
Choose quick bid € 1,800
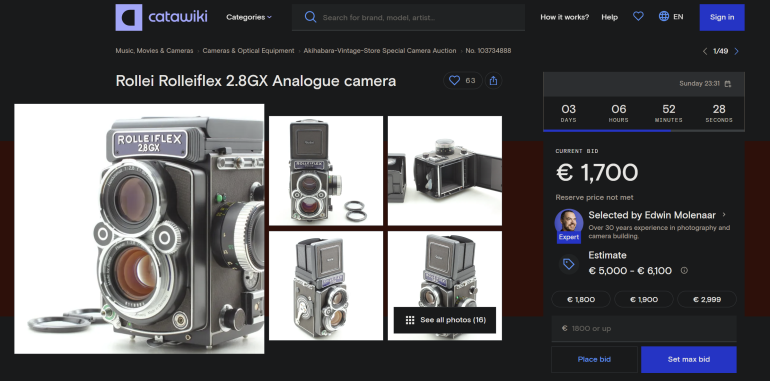581,299
